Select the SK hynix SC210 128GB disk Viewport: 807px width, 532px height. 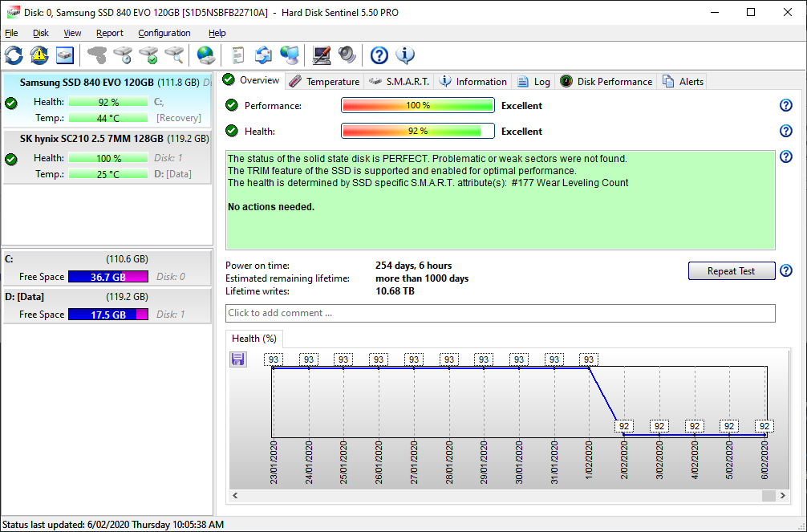[107, 157]
